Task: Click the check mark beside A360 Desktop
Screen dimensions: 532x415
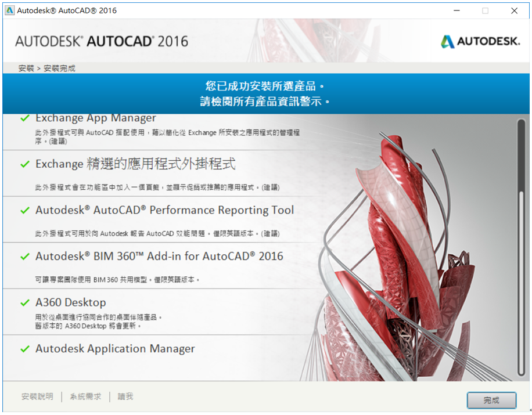Action: coord(25,302)
